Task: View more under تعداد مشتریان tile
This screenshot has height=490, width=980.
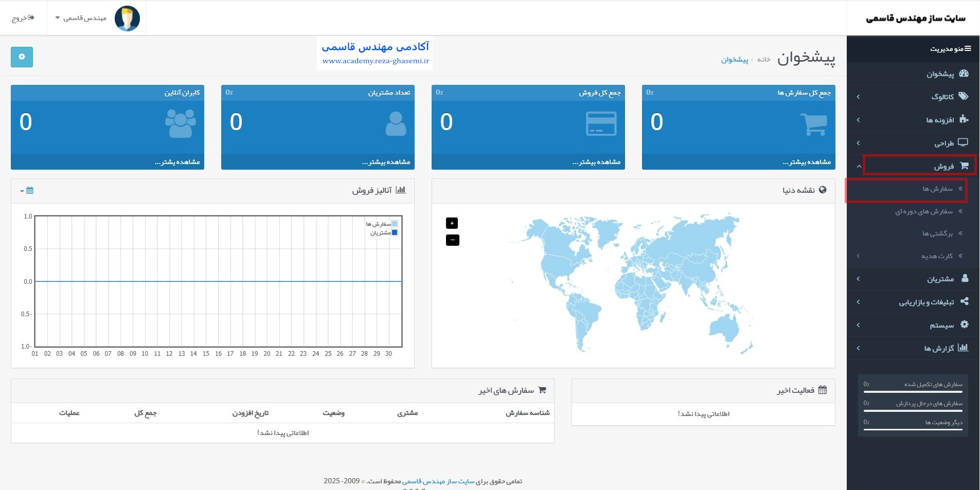Action: 386,162
